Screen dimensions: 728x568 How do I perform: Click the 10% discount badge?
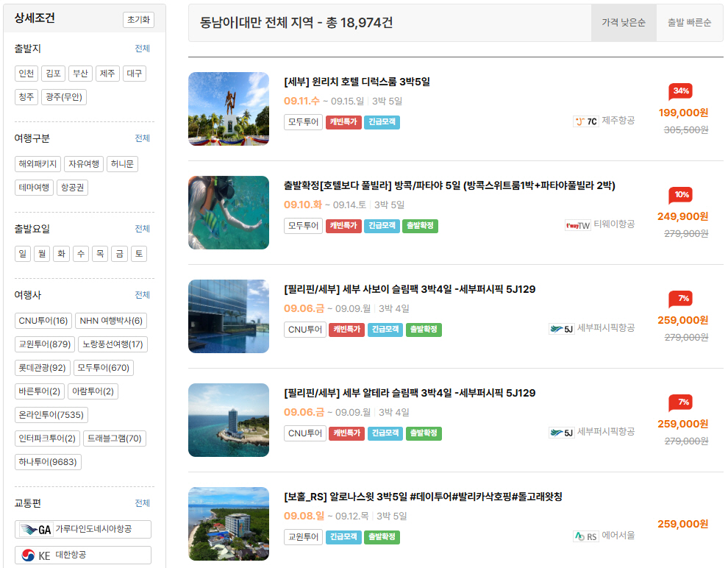click(680, 195)
